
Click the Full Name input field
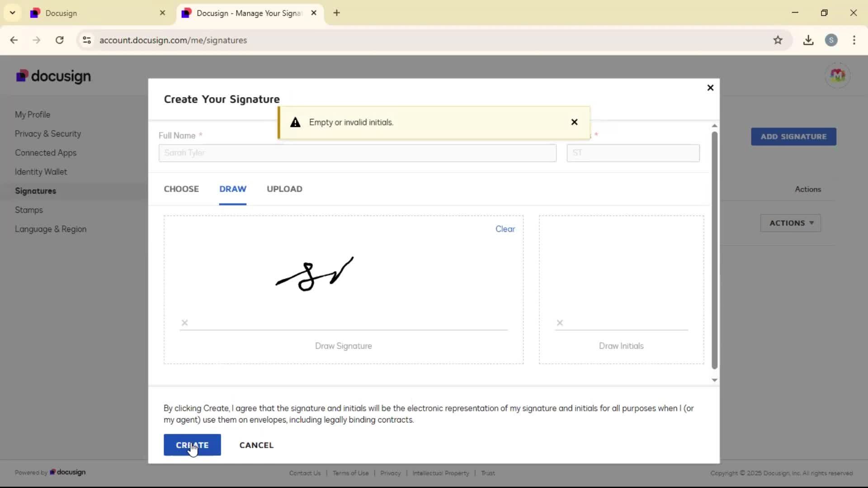point(358,153)
